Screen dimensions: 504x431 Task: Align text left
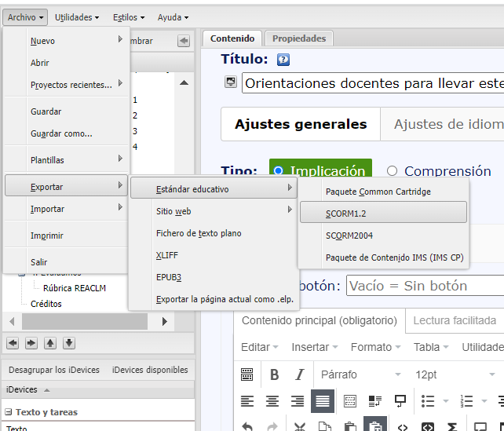pyautogui.click(x=247, y=401)
